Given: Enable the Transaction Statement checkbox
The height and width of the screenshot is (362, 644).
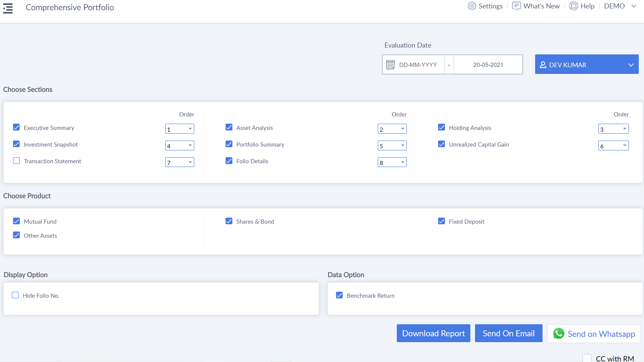Looking at the screenshot, I should point(16,161).
